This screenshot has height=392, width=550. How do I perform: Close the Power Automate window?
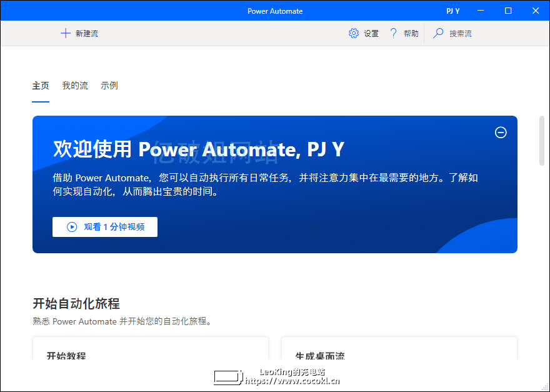click(x=535, y=11)
